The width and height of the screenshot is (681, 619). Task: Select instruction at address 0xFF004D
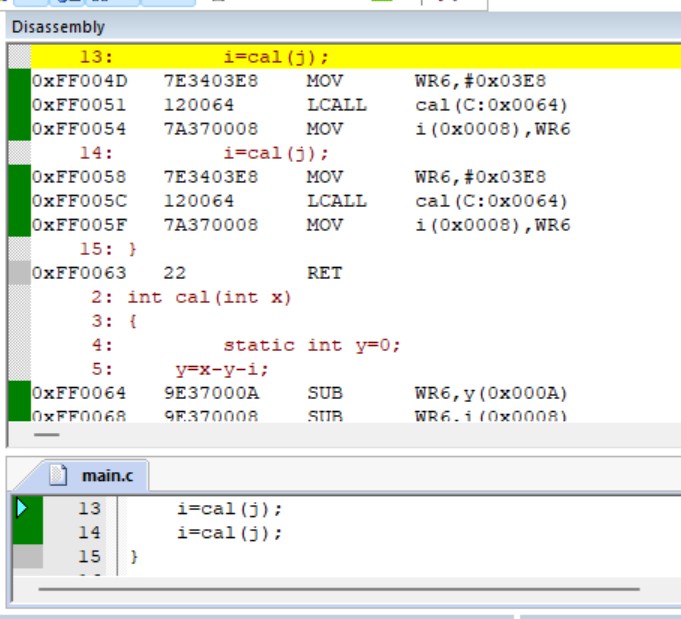(356, 81)
